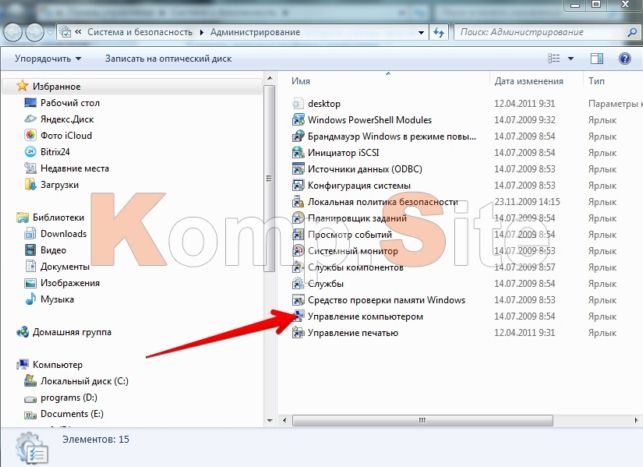Select Управление компьютером shortcut
The width and height of the screenshot is (643, 467).
[x=365, y=317]
